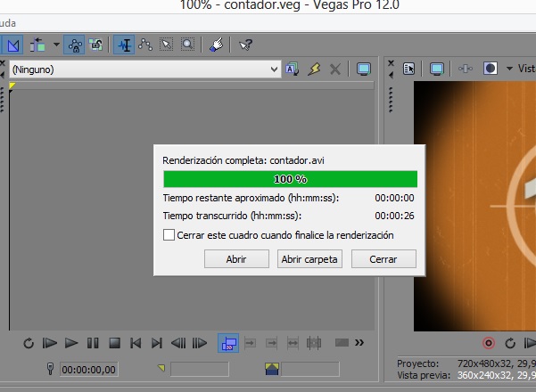536x392 pixels.
Task: Click the orange video preview image
Action: (x=474, y=206)
